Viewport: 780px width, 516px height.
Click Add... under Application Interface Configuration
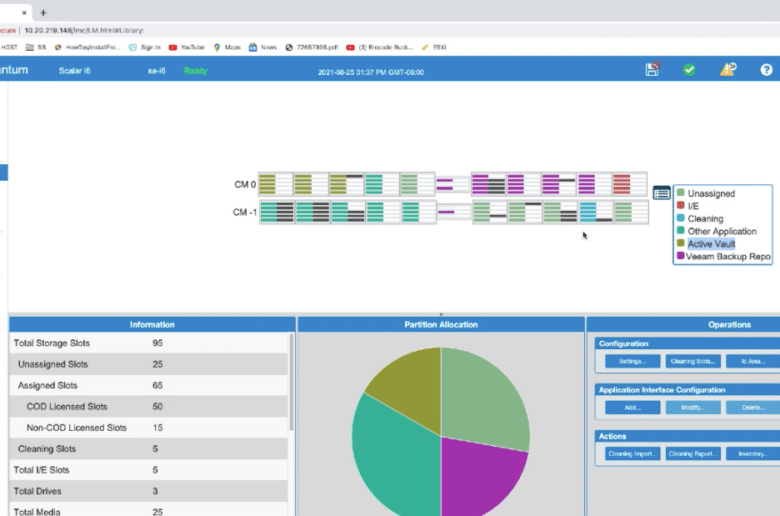click(632, 408)
